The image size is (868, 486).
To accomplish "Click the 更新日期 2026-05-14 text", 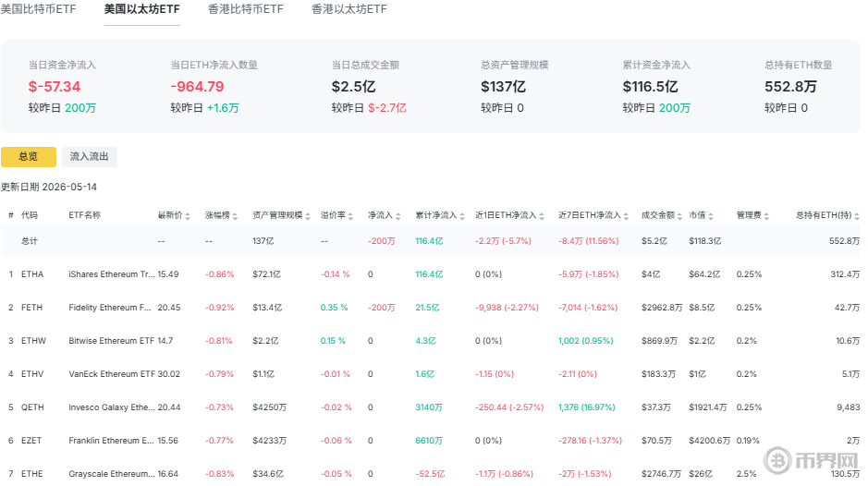I will click(x=49, y=187).
